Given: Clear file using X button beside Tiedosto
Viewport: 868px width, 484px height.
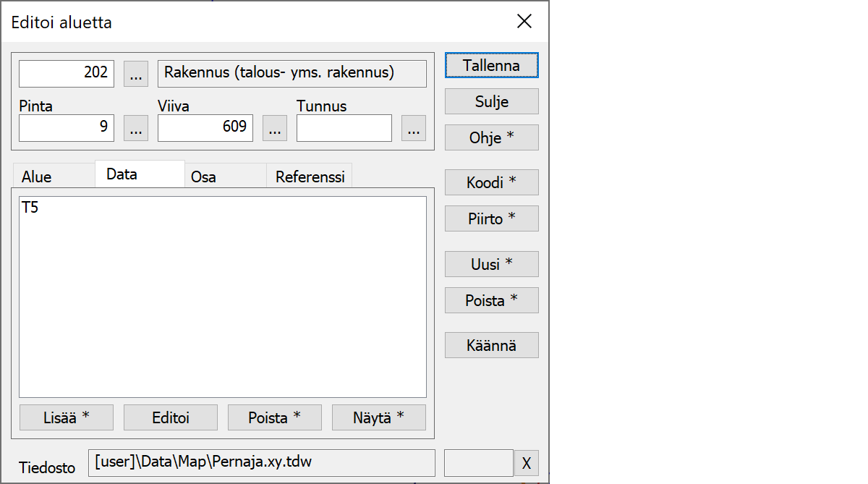Looking at the screenshot, I should click(526, 463).
